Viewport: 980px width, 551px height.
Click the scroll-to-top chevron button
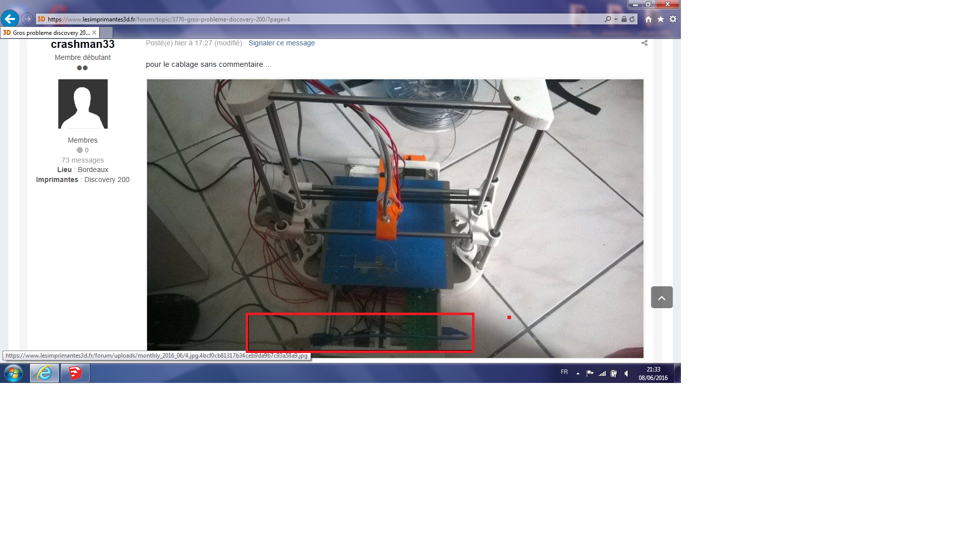click(x=661, y=297)
